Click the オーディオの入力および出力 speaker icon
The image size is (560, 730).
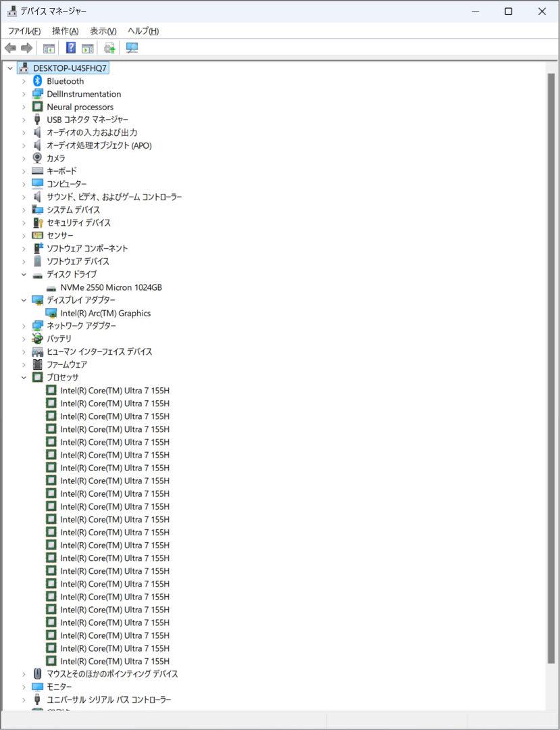tap(38, 132)
